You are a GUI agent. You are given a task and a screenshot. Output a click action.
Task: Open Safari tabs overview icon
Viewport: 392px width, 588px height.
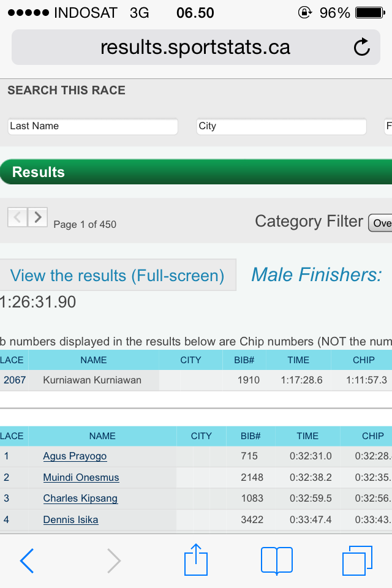coord(357,560)
